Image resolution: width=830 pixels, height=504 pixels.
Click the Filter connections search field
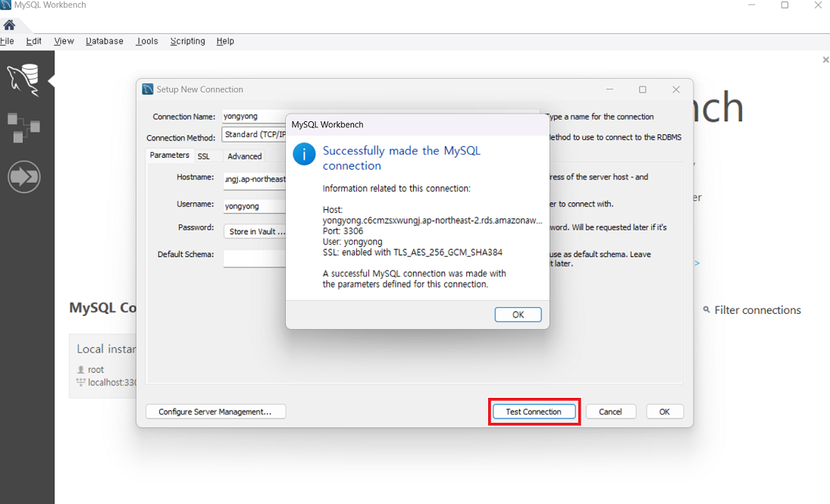click(x=757, y=310)
